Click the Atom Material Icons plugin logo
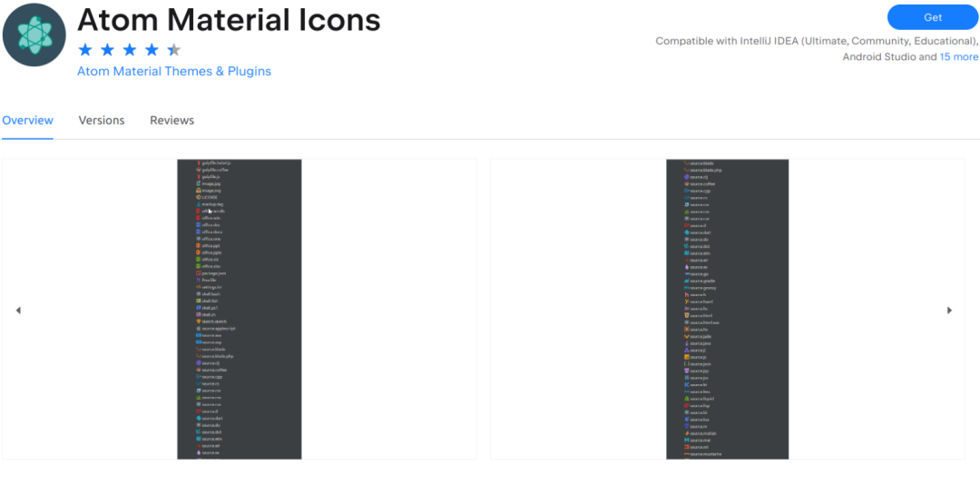 point(34,35)
